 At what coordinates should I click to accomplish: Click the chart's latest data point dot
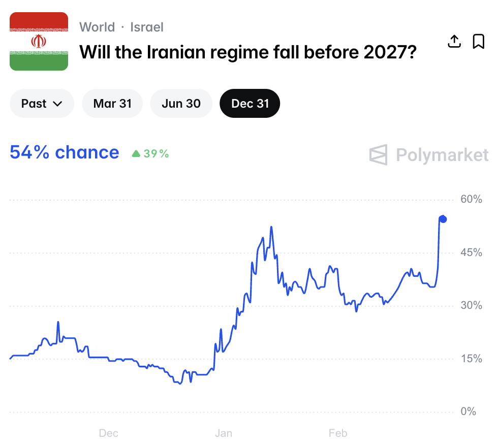click(443, 219)
